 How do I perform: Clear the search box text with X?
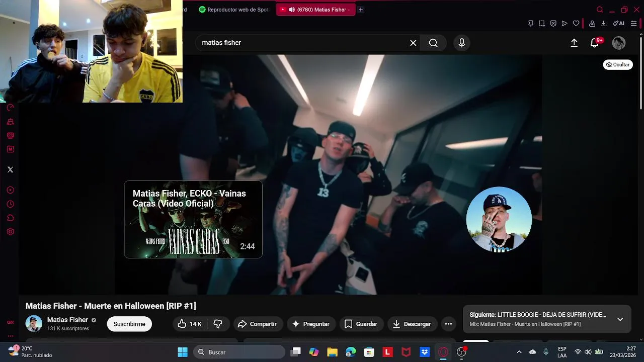coord(413,43)
